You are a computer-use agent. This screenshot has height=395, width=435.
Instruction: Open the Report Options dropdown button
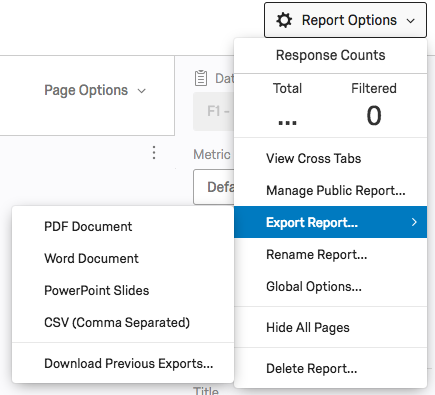point(345,20)
